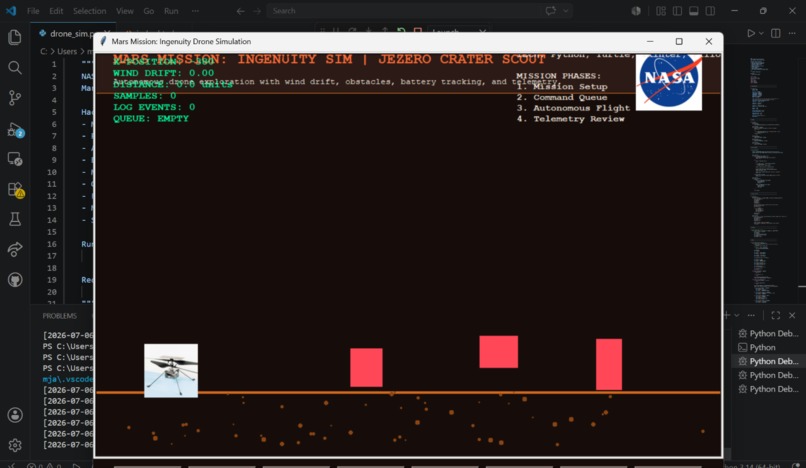Screen dimensions: 806x468
Task: Switch to the PROBLEMS panel tab
Action: (60, 316)
